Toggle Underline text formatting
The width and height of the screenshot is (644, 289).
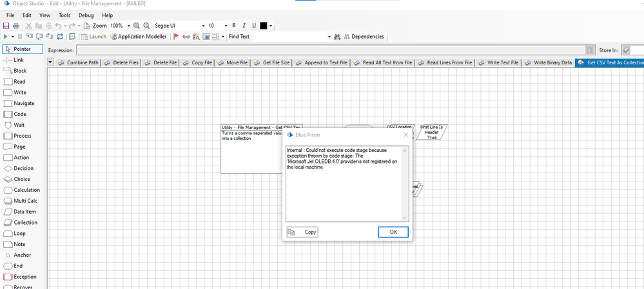[x=254, y=26]
